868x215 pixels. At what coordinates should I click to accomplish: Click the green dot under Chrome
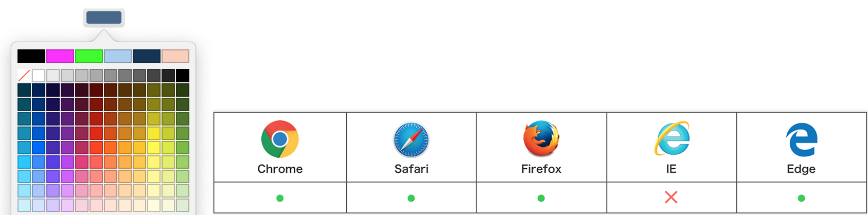pyautogui.click(x=280, y=198)
